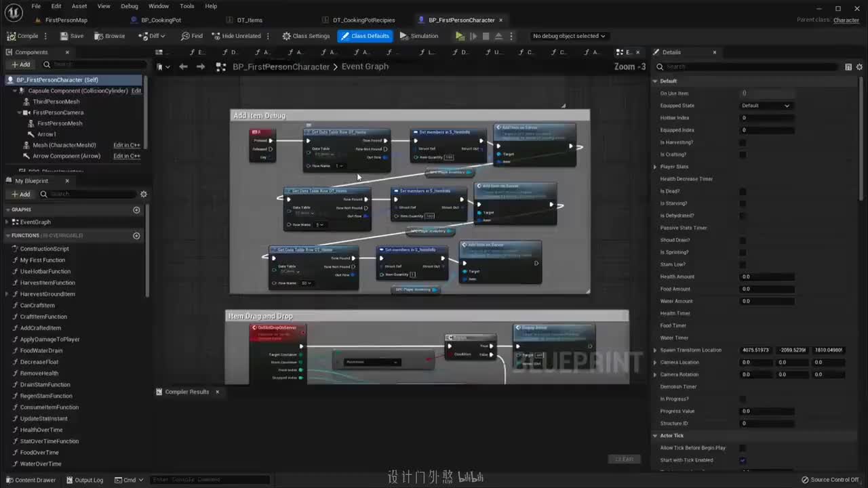Toggle Hide Unrelated nodes
868x488 pixels.
(x=235, y=36)
